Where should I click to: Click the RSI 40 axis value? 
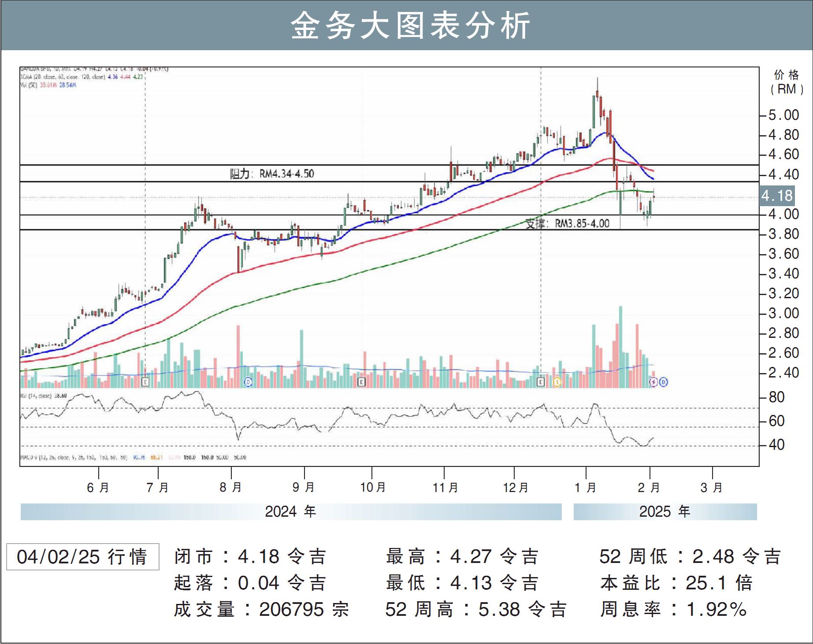(x=777, y=445)
